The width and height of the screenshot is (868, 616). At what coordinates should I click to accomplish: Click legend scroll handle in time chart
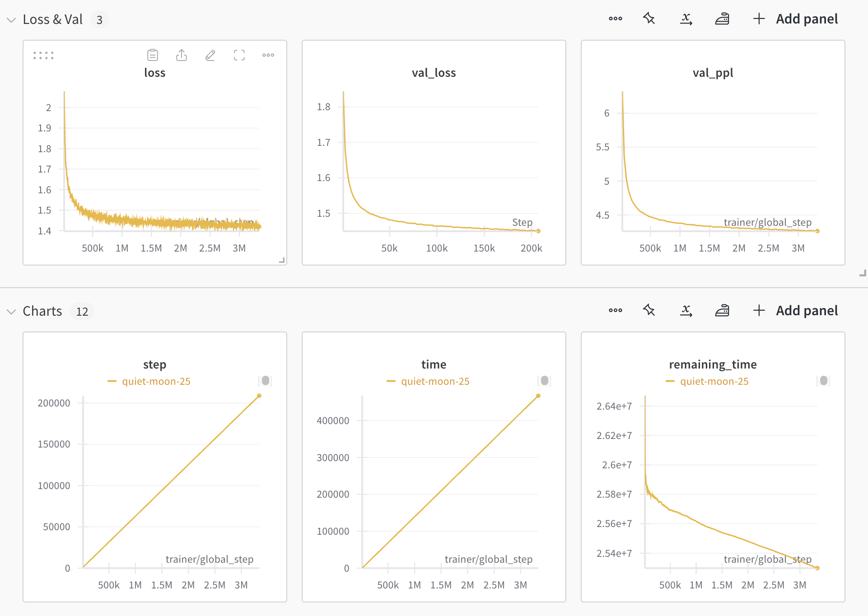tap(545, 381)
